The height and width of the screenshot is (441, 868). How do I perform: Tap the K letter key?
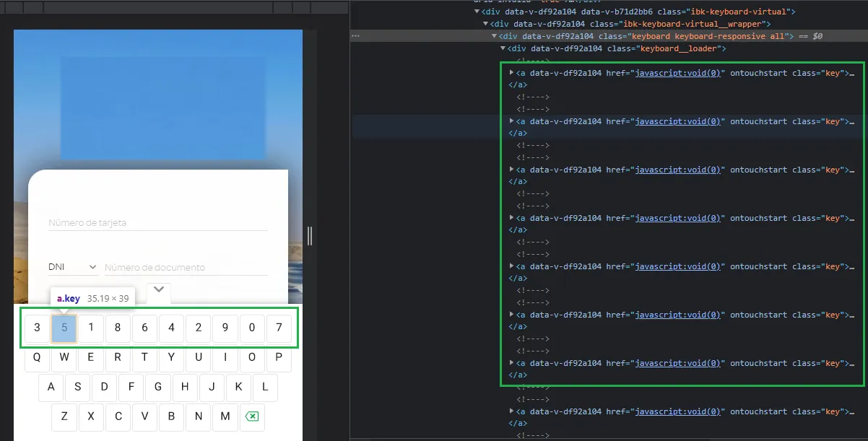coord(238,387)
